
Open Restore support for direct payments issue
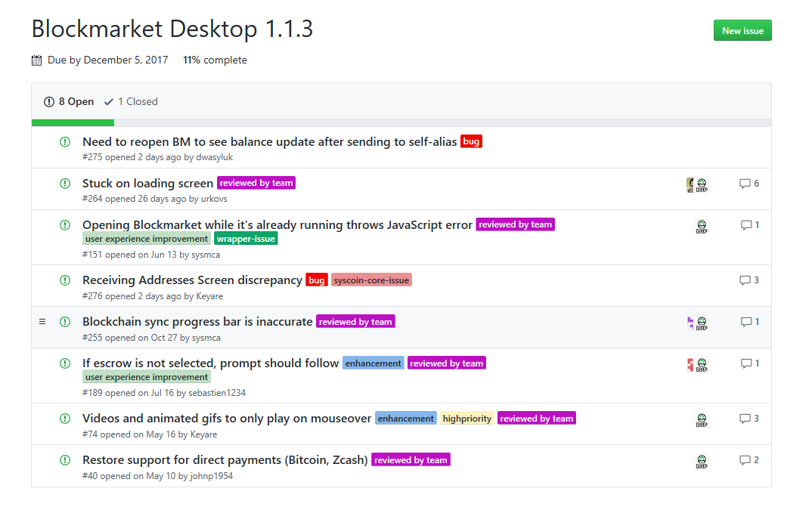[x=225, y=460]
